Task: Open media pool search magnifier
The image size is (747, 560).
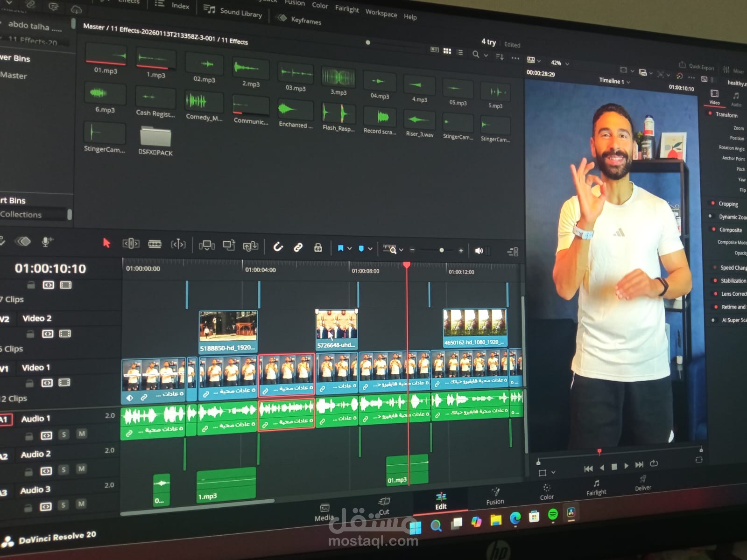Action: (475, 54)
